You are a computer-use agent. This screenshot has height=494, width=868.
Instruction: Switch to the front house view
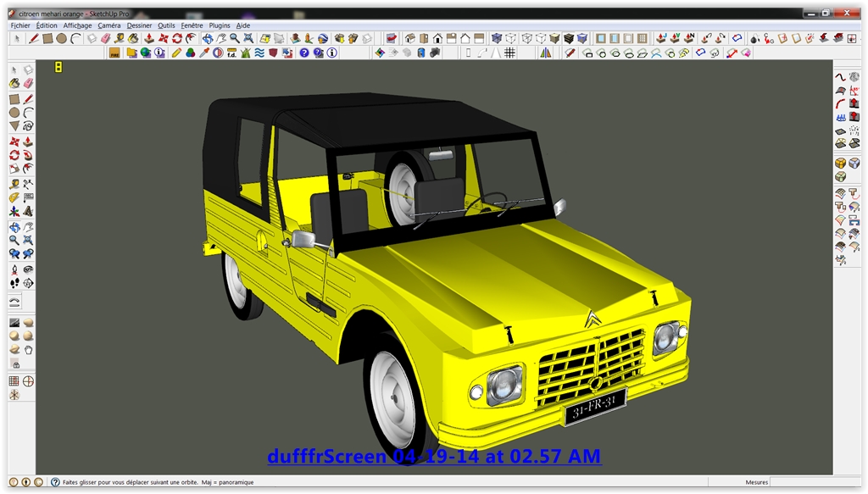coord(438,38)
